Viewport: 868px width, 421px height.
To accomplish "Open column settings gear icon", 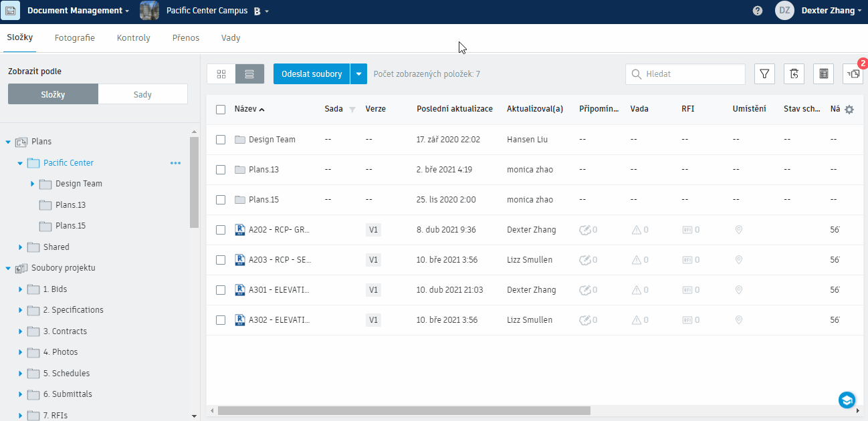I will (849, 110).
